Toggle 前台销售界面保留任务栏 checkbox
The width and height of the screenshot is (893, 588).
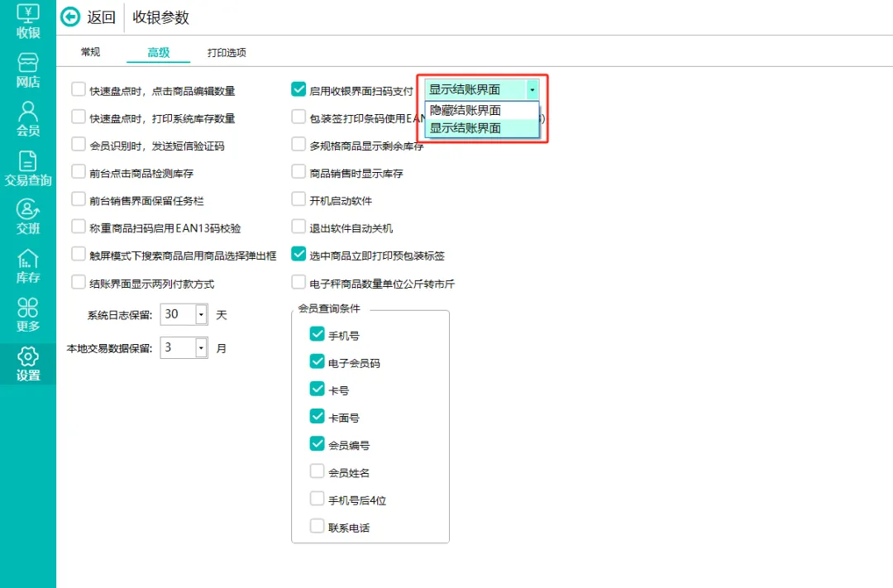click(78, 198)
